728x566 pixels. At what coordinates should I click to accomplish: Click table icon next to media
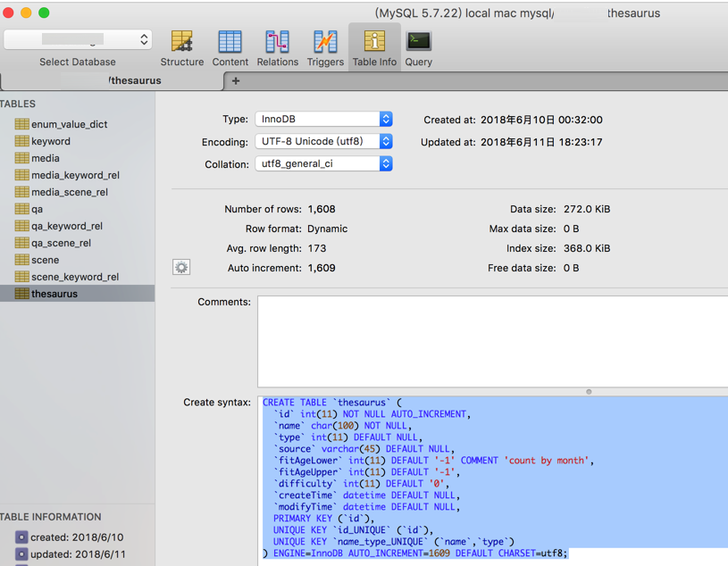click(21, 158)
